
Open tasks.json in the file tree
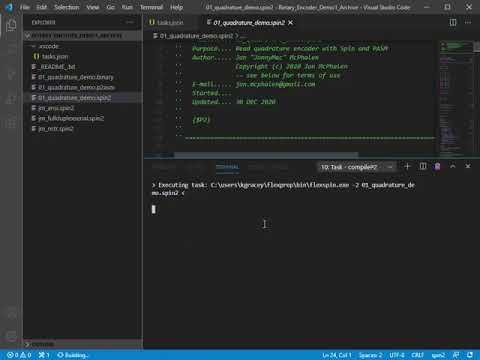(x=83, y=56)
